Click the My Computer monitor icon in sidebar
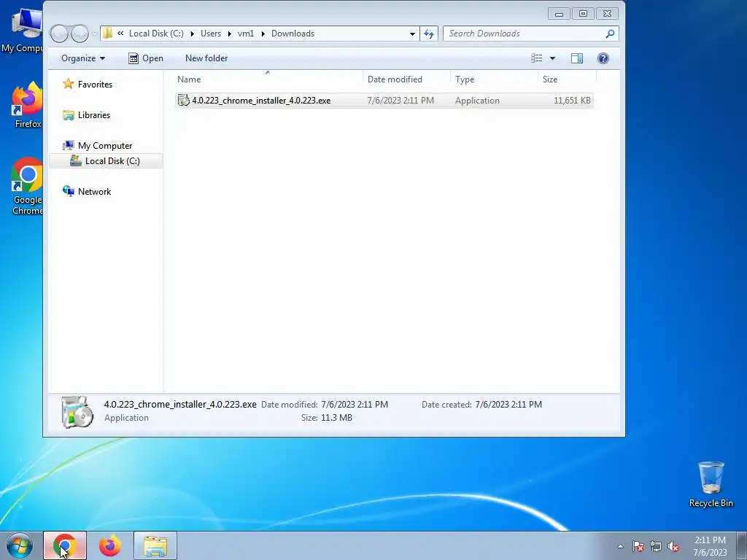This screenshot has height=560, width=747. pos(69,145)
